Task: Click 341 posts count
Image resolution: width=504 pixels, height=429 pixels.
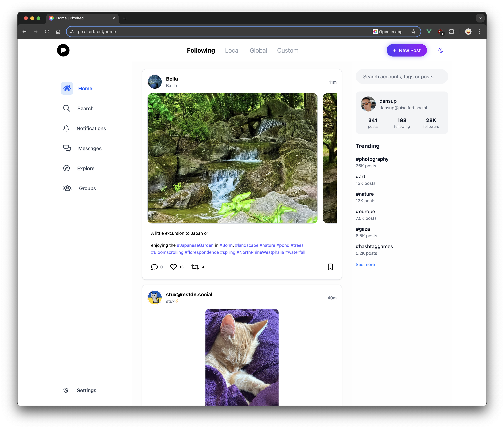Action: pos(373,123)
